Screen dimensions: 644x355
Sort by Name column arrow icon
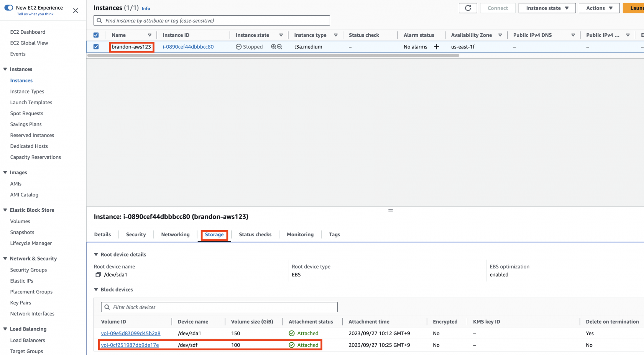pos(149,35)
